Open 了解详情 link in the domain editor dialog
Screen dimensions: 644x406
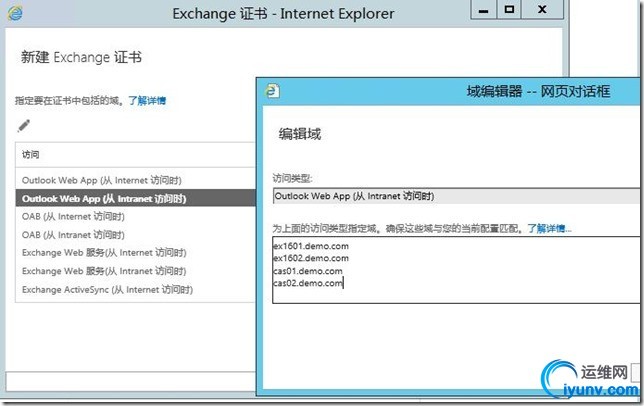coord(549,228)
